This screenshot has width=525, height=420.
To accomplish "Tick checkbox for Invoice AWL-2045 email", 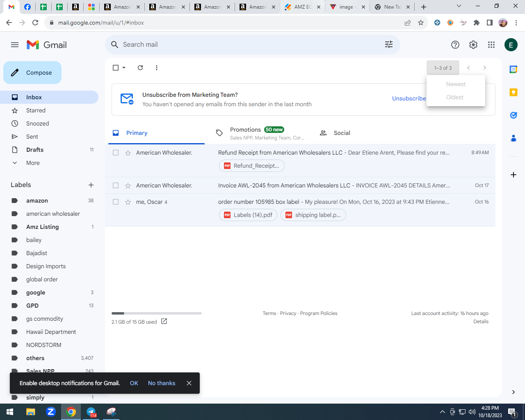I will 116,185.
